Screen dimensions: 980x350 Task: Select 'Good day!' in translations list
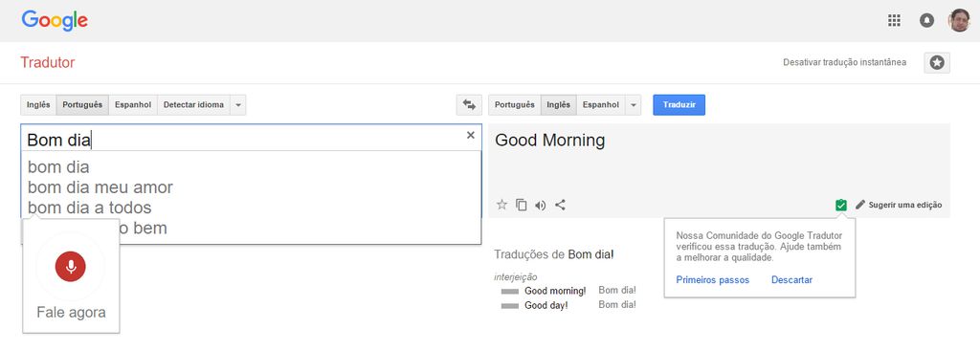546,306
